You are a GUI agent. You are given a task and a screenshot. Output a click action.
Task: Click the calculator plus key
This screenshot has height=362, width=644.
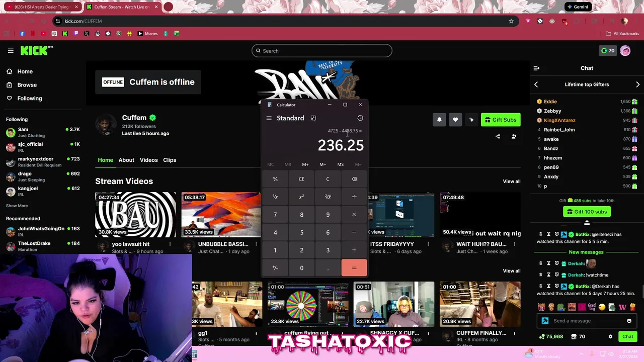354,250
